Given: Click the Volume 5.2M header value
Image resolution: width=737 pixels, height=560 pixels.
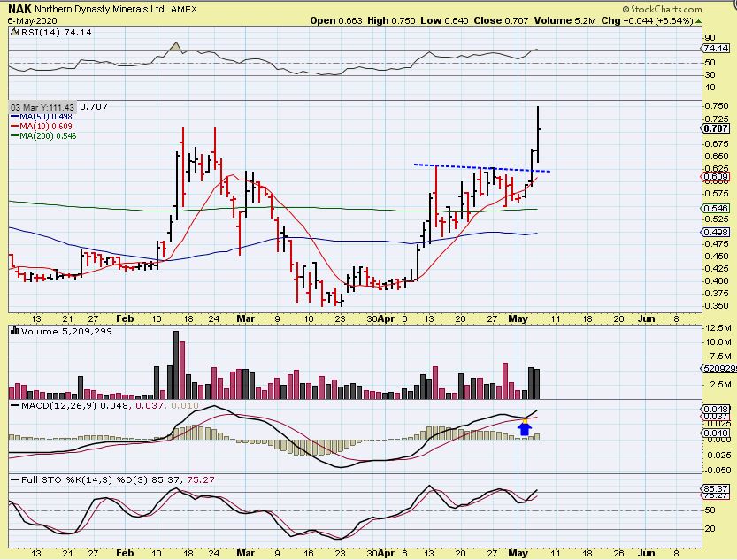Looking at the screenshot, I should pos(565,20).
